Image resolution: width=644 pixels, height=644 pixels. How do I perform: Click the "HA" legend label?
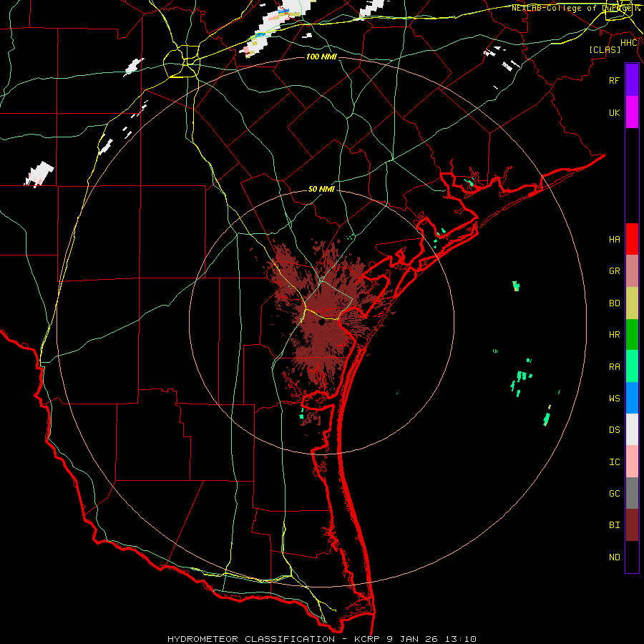pos(614,240)
